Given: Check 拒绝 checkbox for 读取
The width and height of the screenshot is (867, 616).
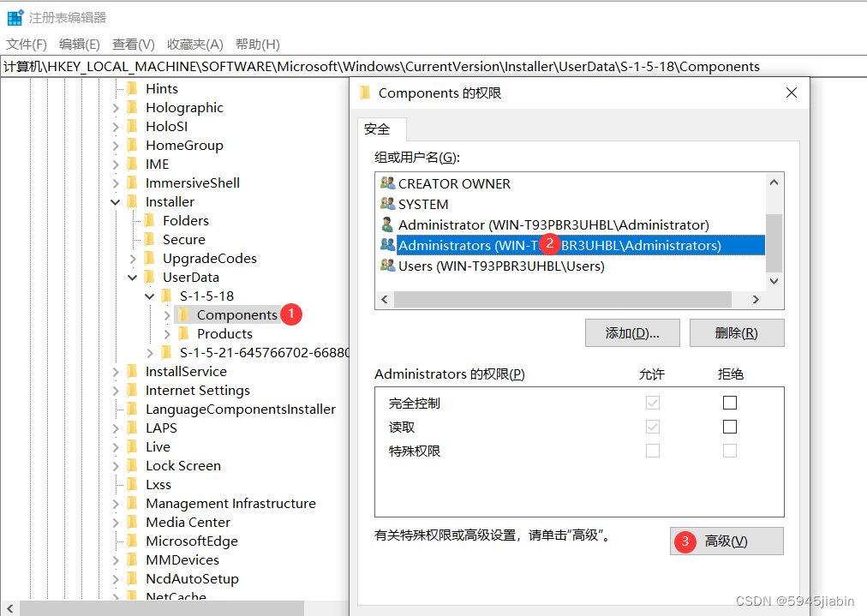Looking at the screenshot, I should 729,427.
